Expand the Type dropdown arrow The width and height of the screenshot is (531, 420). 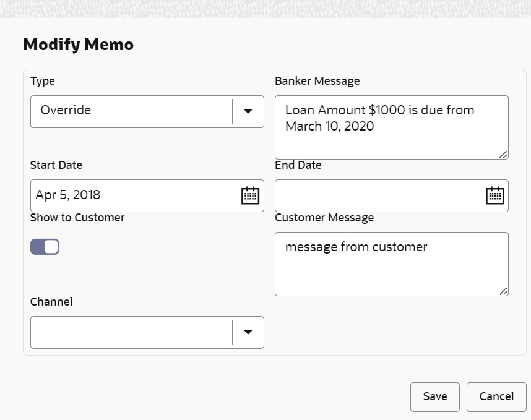(248, 111)
